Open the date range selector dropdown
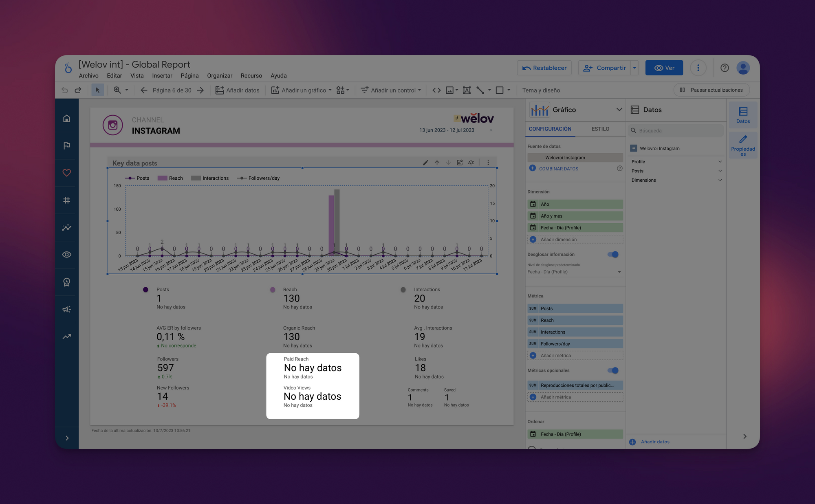The image size is (815, 504). [491, 130]
